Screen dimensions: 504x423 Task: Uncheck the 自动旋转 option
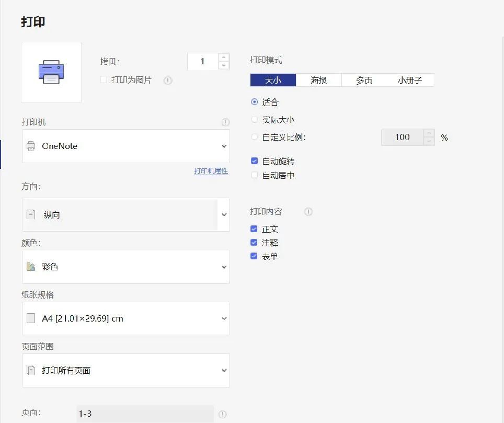pos(254,161)
